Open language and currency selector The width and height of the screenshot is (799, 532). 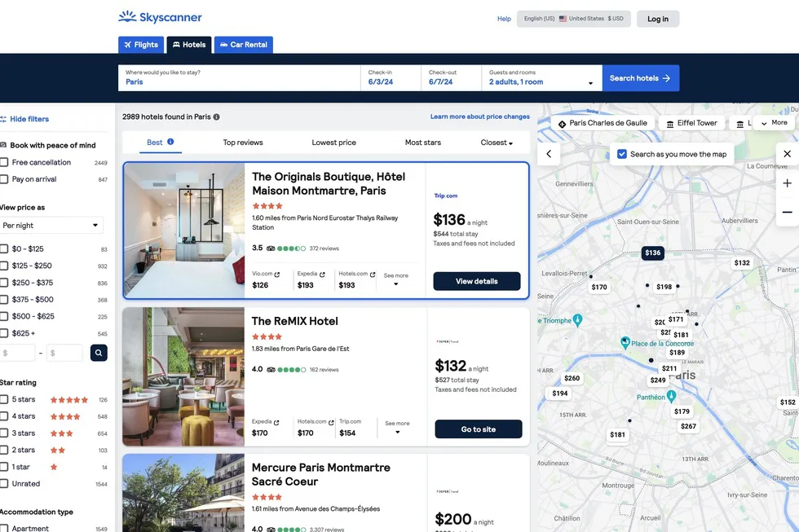(x=574, y=19)
